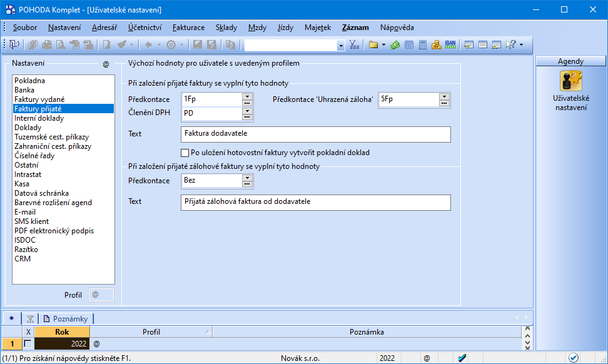The height and width of the screenshot is (364, 608).
Task: Open Členění DPH list via ellipsis button
Action: [247, 117]
